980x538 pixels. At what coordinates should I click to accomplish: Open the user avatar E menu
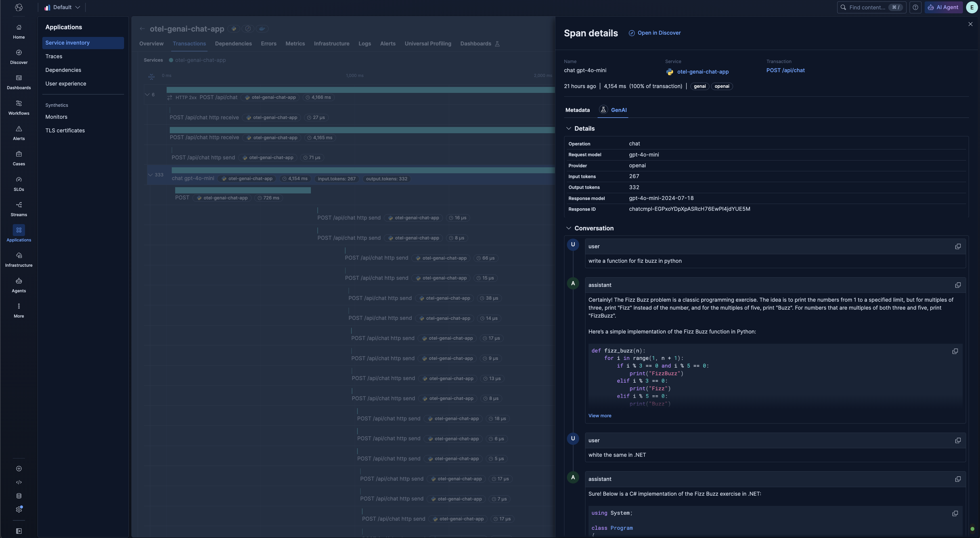(x=972, y=7)
